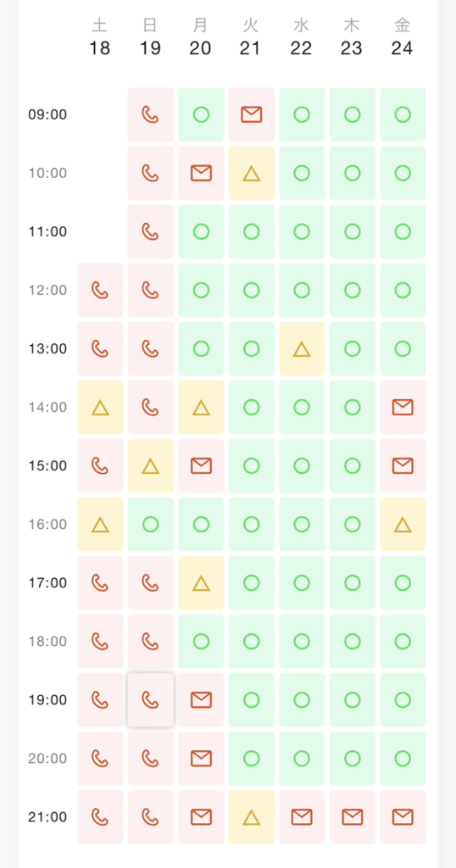Viewport: 456px width, 868px height.
Task: Select the Saturday 18 date header
Action: [100, 37]
